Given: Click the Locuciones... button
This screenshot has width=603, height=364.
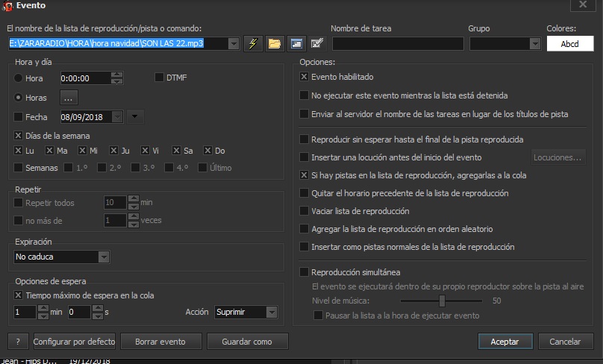Looking at the screenshot, I should point(558,157).
